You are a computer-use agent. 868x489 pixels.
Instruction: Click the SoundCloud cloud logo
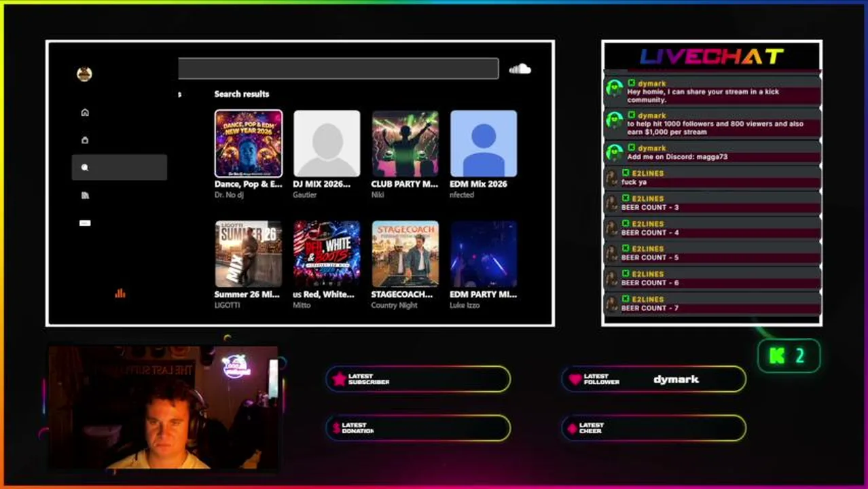520,69
